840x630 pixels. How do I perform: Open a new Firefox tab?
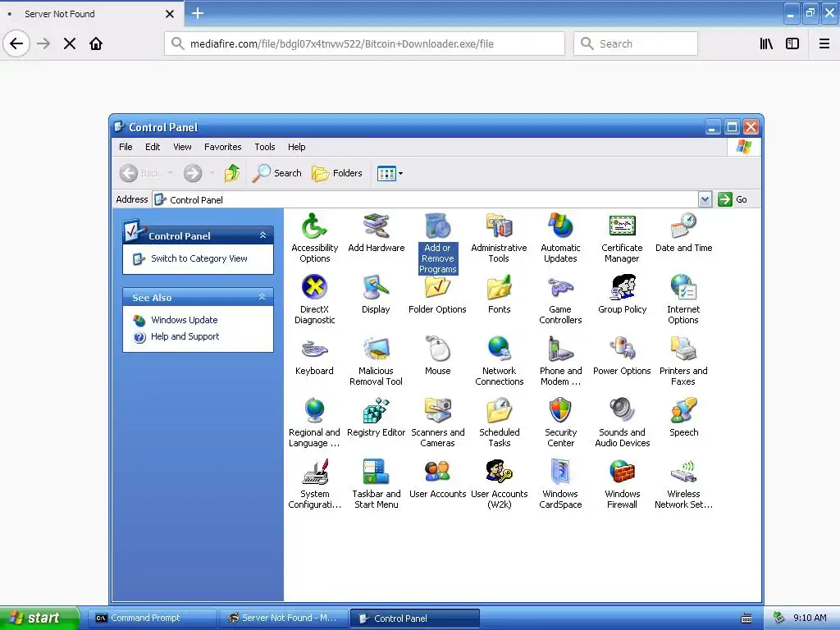pos(197,13)
